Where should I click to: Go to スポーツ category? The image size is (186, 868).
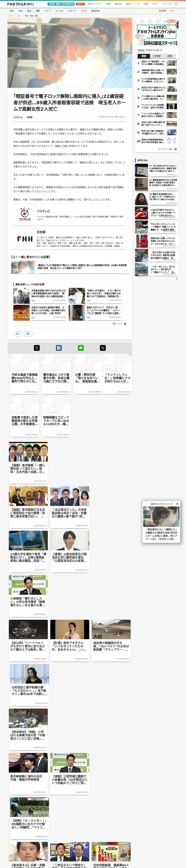pos(72,11)
